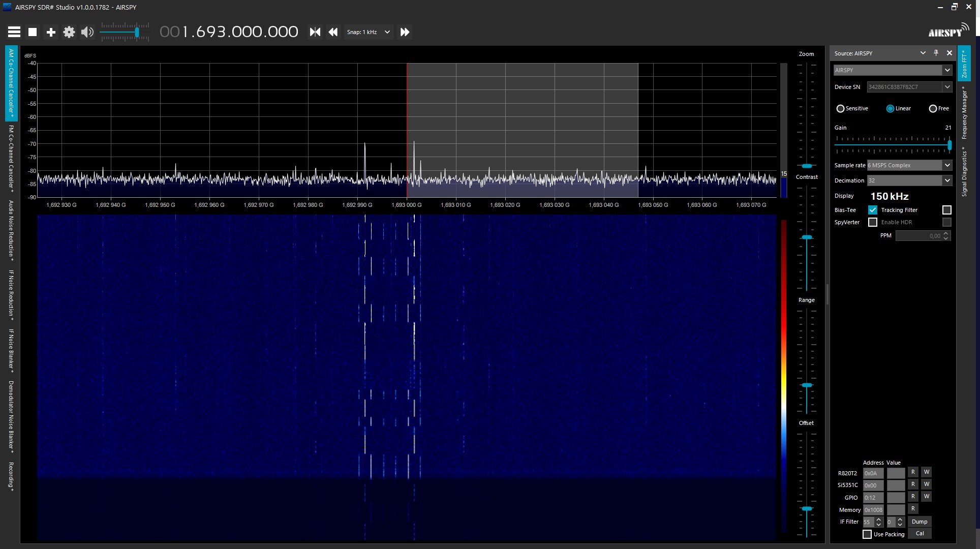Switch to the Audio Noise Reduction tab
Viewport: 980px width, 549px height.
pos(11,231)
